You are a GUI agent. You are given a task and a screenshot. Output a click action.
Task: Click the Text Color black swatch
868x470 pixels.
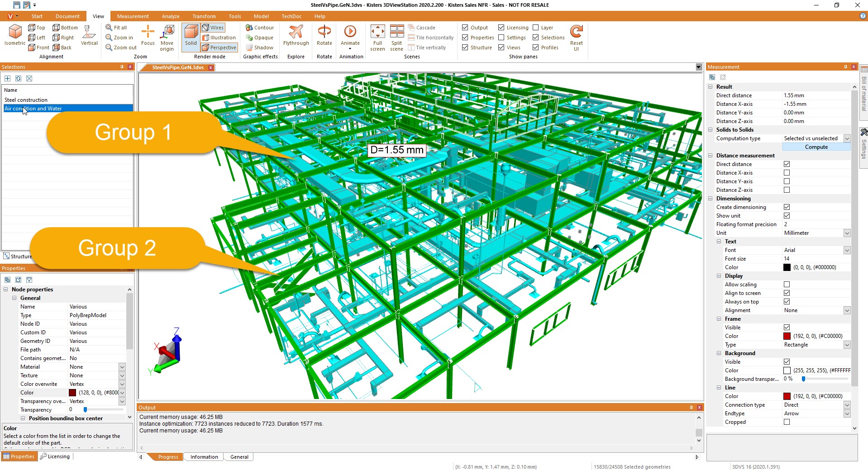(787, 267)
